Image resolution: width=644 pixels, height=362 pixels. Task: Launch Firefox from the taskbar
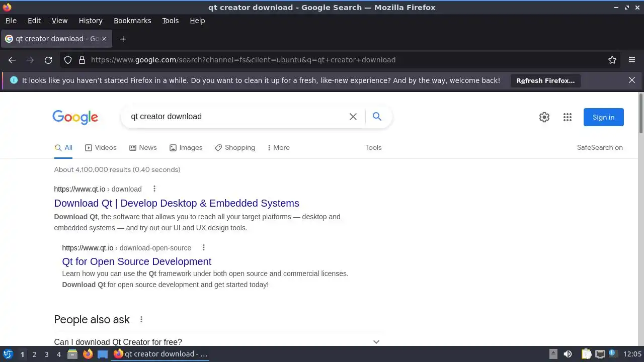point(88,354)
